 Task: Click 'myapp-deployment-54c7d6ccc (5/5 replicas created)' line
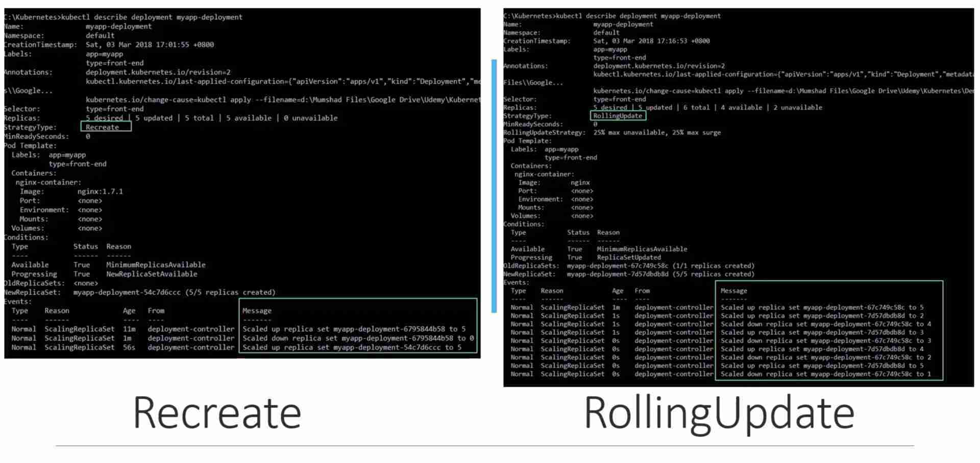pos(174,293)
